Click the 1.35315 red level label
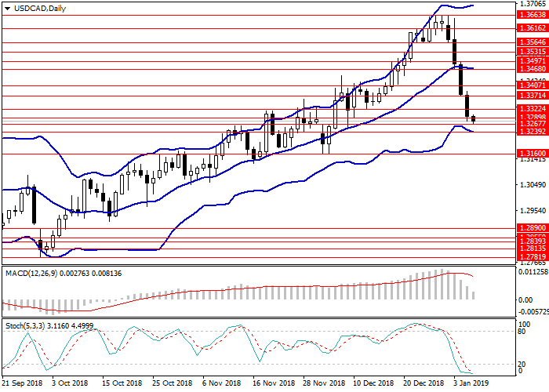 tap(533, 52)
